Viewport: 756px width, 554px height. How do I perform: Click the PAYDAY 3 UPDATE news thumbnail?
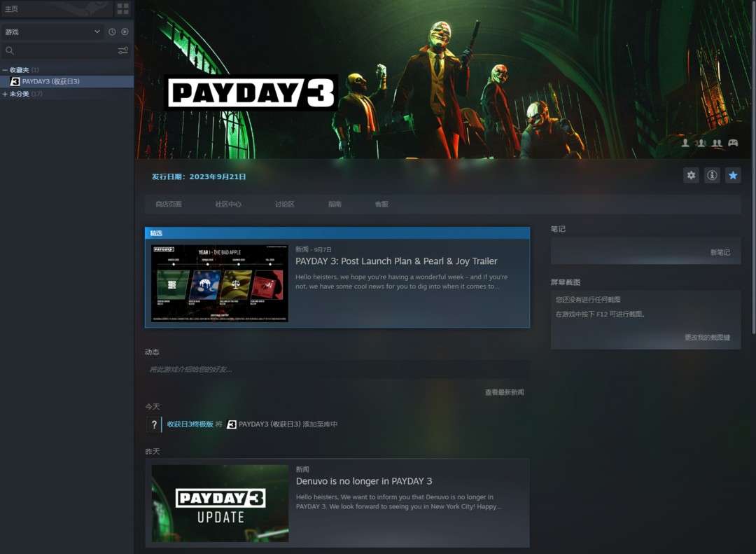(x=220, y=504)
